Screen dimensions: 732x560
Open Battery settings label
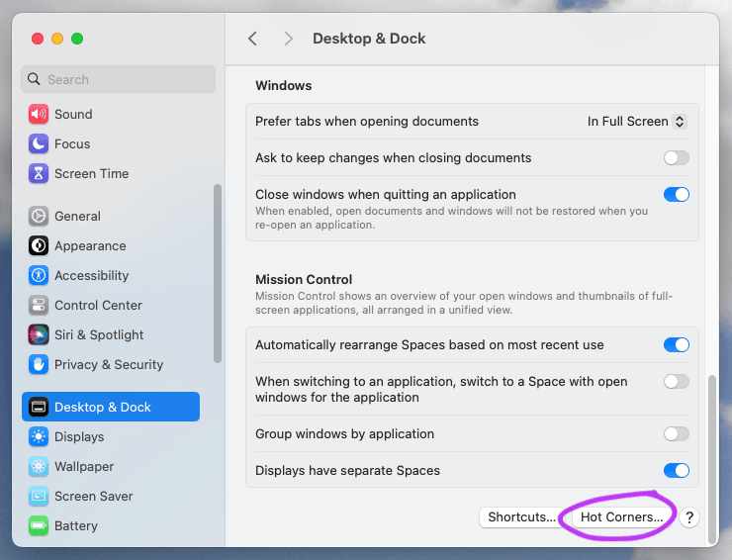pos(76,526)
